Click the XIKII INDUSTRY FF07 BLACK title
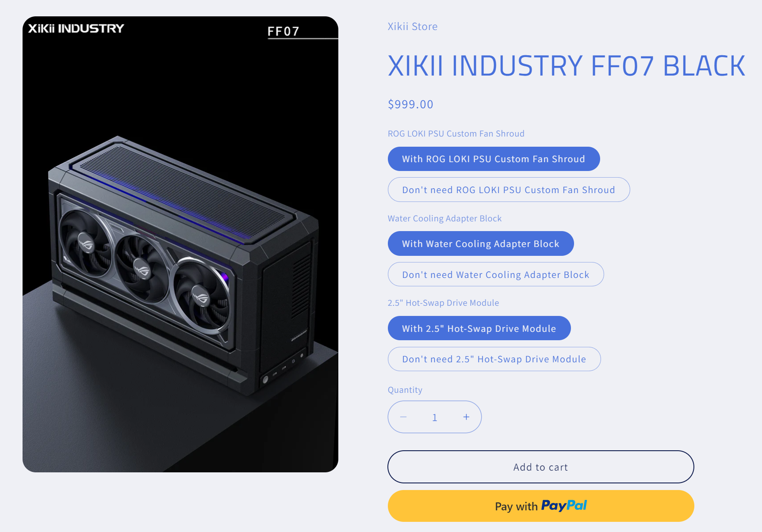This screenshot has height=532, width=762. click(x=567, y=66)
